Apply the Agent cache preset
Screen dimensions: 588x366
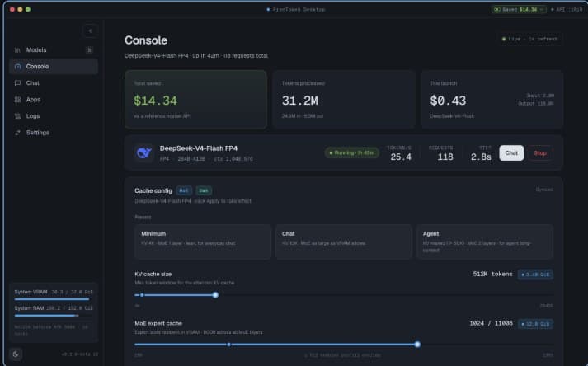484,242
